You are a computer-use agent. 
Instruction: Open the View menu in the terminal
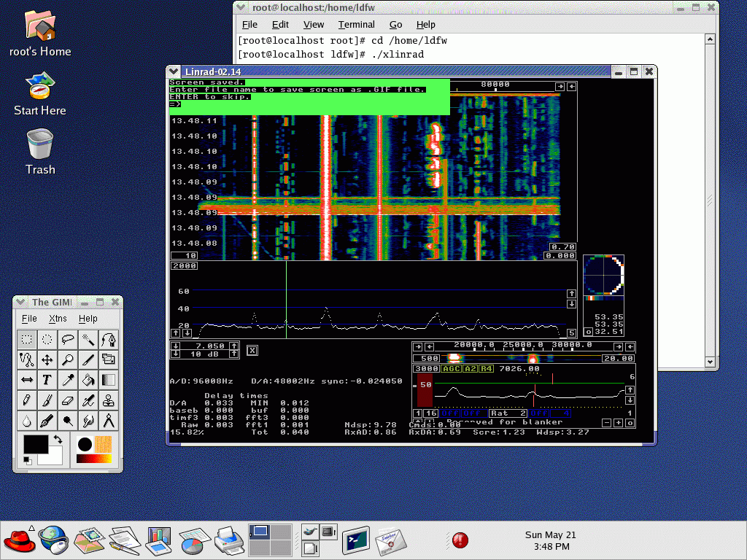click(314, 25)
